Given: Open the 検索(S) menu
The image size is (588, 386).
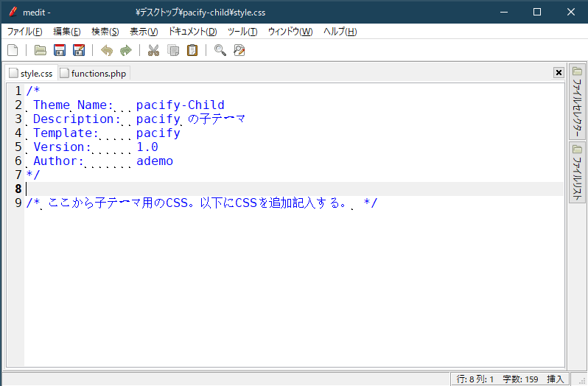Looking at the screenshot, I should pos(105,32).
